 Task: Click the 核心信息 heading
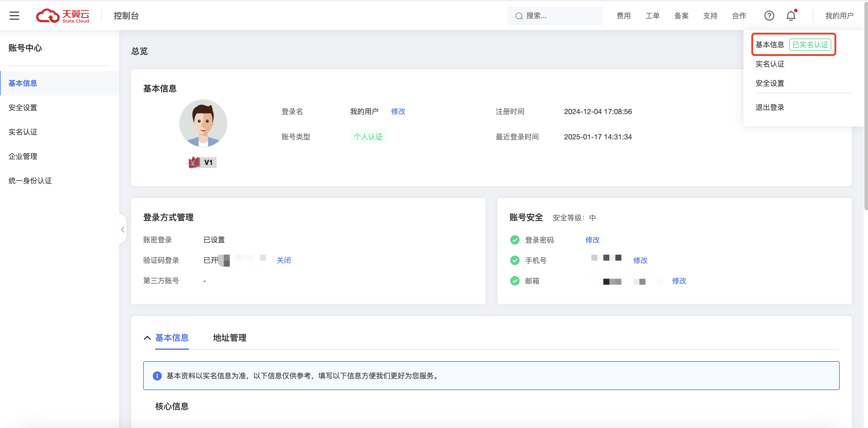tap(172, 406)
